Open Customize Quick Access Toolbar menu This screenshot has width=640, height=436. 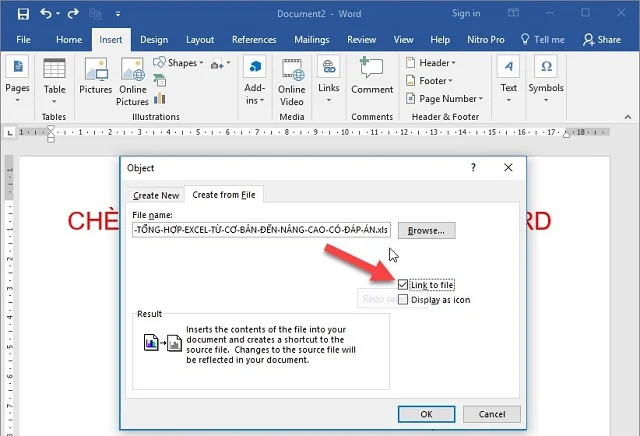118,14
